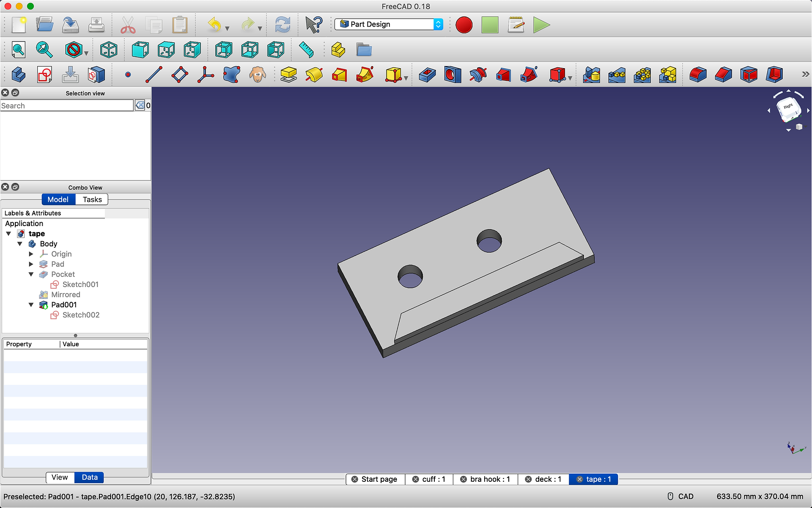
Task: Open the undo history dropdown arrow
Action: (x=227, y=28)
